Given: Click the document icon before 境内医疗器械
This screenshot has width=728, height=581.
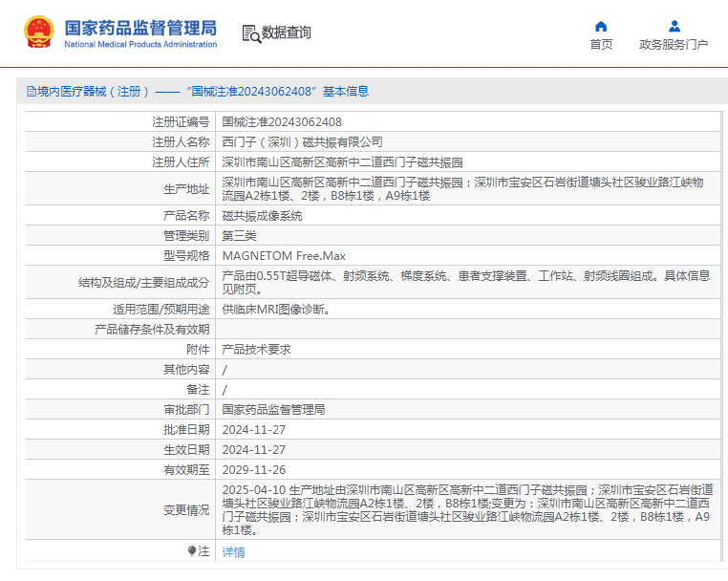Looking at the screenshot, I should pyautogui.click(x=31, y=92).
